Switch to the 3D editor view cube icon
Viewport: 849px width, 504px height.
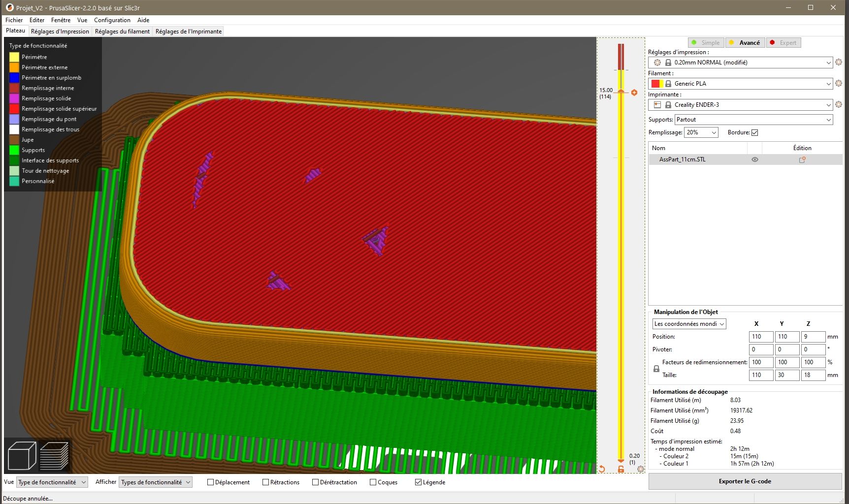click(x=22, y=455)
